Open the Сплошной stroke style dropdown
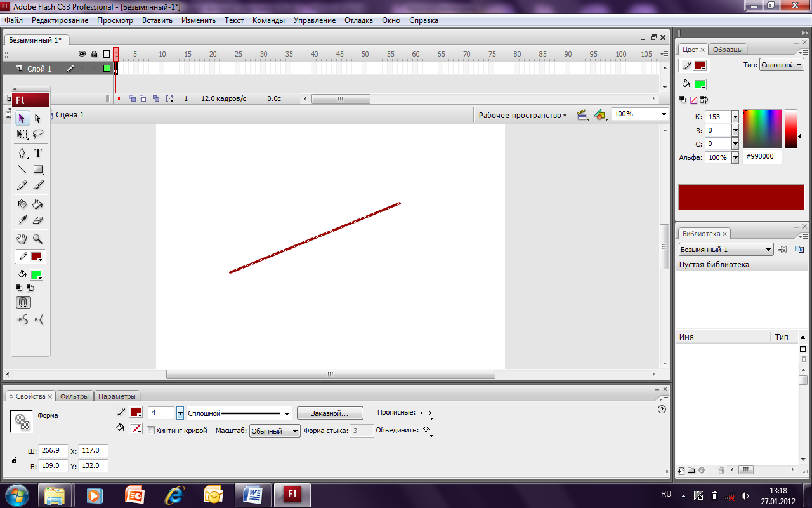The image size is (812, 508). click(x=239, y=413)
